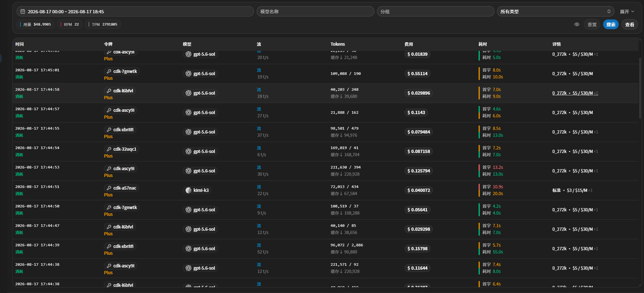
Task: Open the date range picker field
Action: pyautogui.click(x=135, y=11)
